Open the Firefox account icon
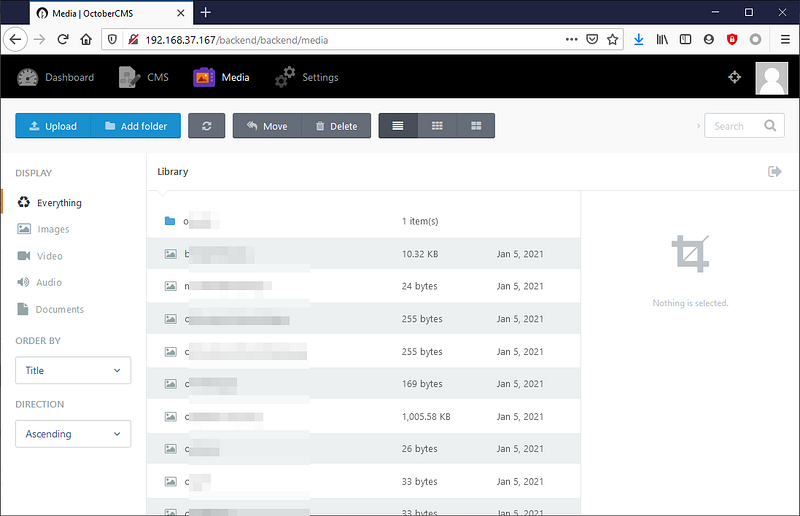 [709, 39]
